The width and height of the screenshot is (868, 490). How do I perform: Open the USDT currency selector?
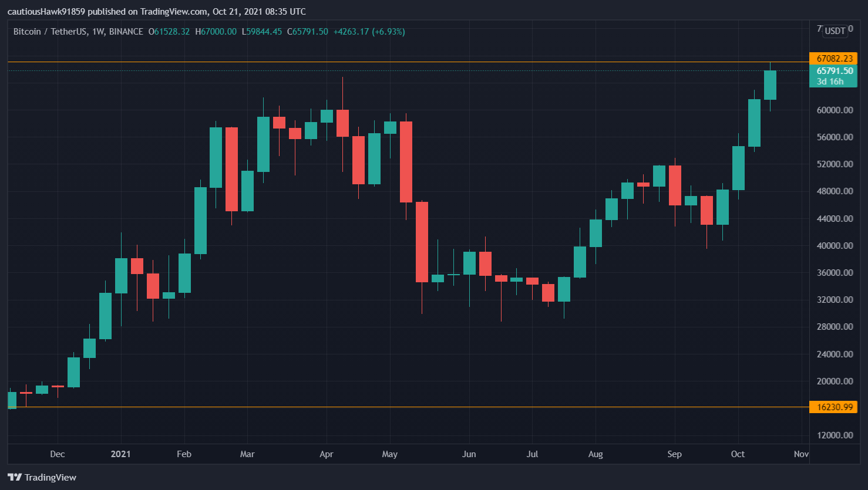pyautogui.click(x=835, y=31)
